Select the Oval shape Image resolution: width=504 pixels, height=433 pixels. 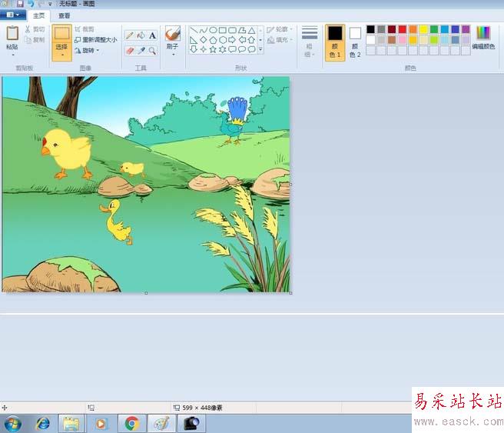tap(213, 30)
